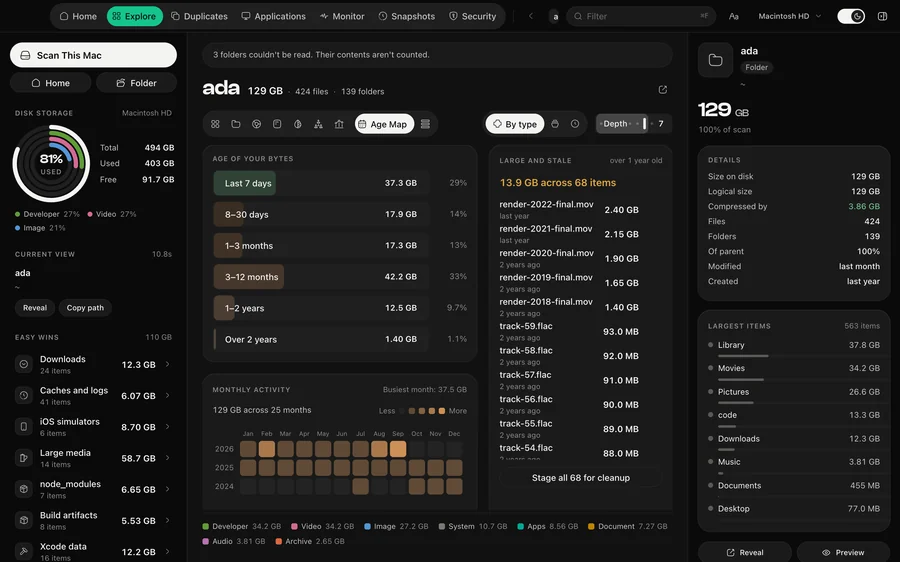This screenshot has width=900, height=562.
Task: Click Reveal button at bottom right panel
Action: [x=744, y=552]
